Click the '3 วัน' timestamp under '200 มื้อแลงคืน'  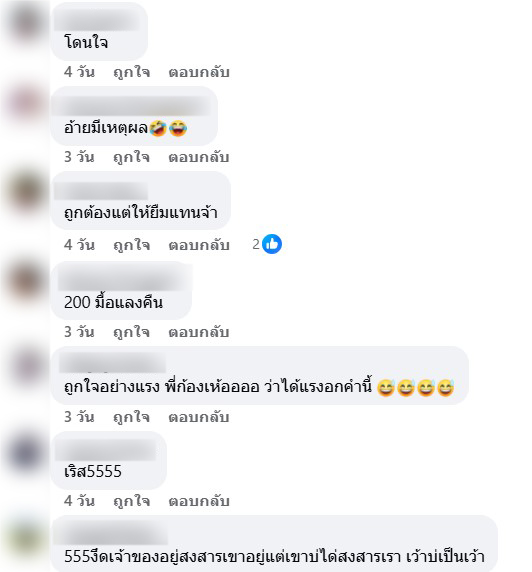click(79, 332)
